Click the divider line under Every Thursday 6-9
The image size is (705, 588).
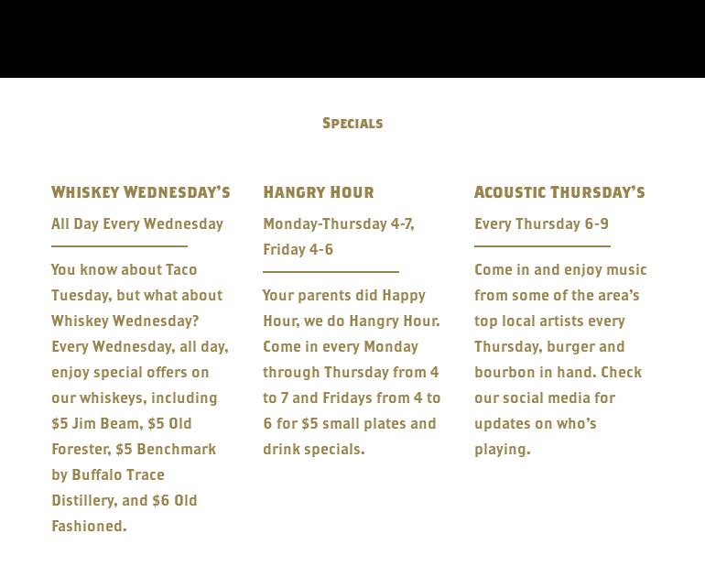[x=542, y=245]
